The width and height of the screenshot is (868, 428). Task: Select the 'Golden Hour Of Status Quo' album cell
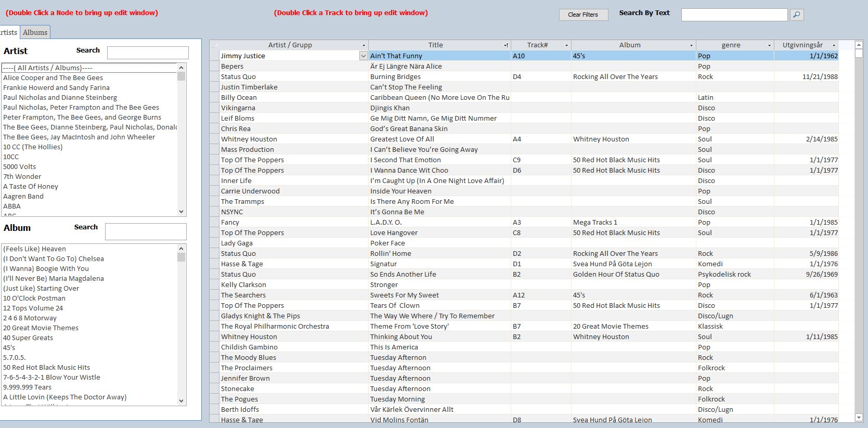click(633, 274)
